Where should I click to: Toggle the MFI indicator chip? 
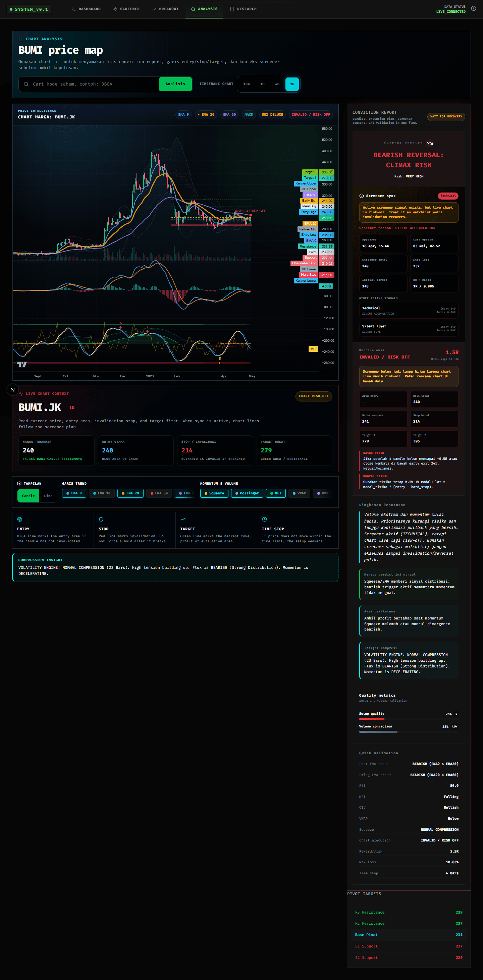[x=276, y=493]
